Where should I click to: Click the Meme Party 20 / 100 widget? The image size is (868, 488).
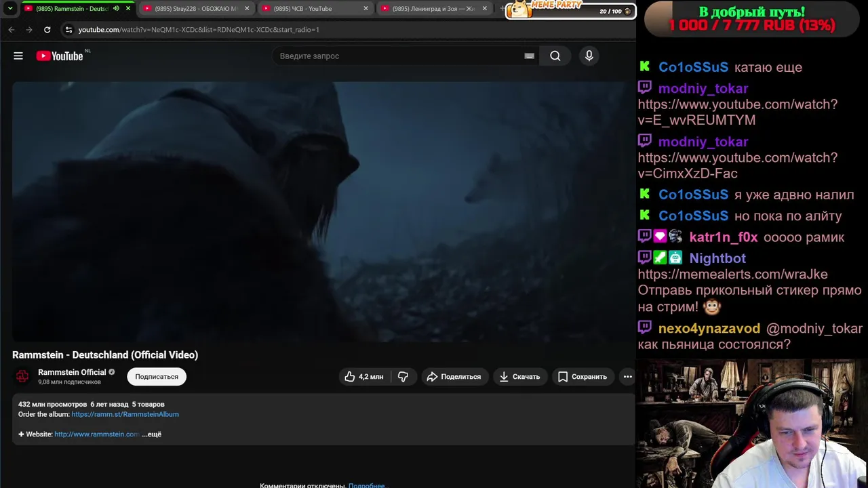pos(571,9)
